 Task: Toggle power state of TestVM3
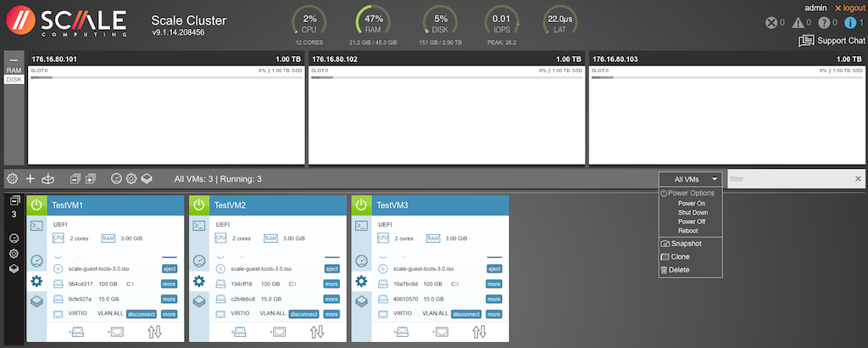[361, 205]
